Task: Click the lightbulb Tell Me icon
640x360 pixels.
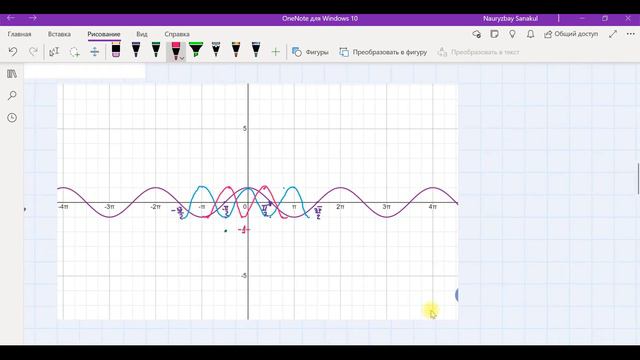Action: [x=512, y=34]
